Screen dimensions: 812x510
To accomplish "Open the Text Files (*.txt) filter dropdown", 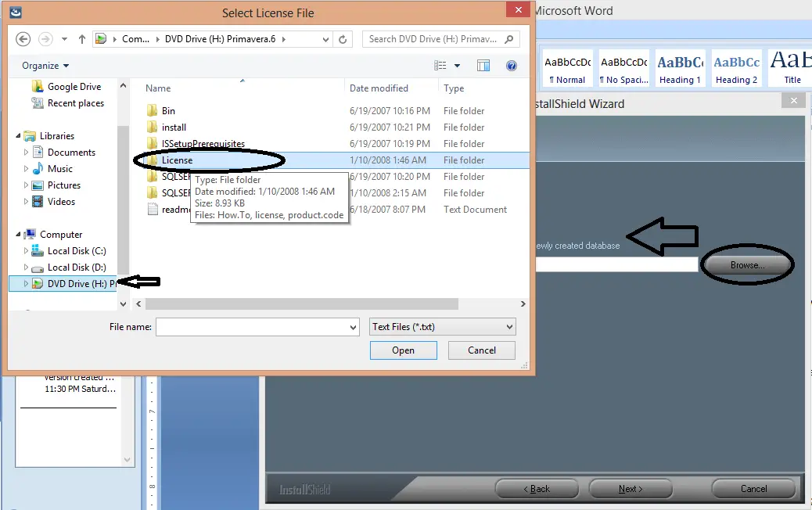I will tap(442, 327).
